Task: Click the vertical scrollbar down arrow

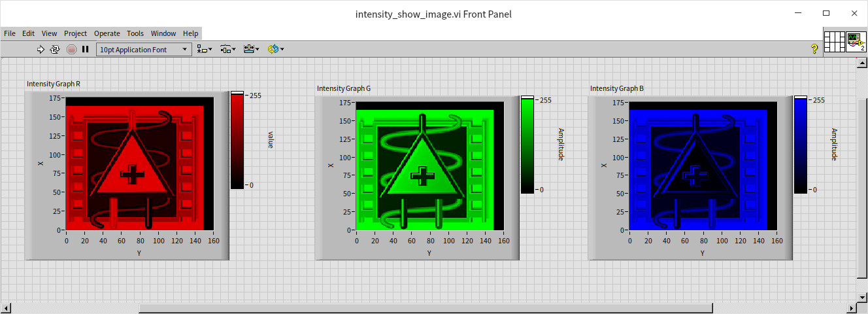Action: [862, 297]
